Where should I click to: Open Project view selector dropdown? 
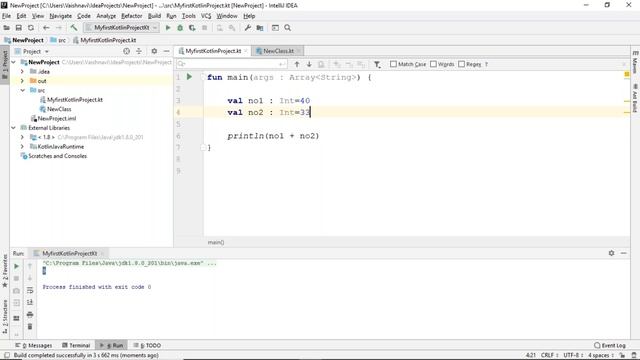[32, 51]
